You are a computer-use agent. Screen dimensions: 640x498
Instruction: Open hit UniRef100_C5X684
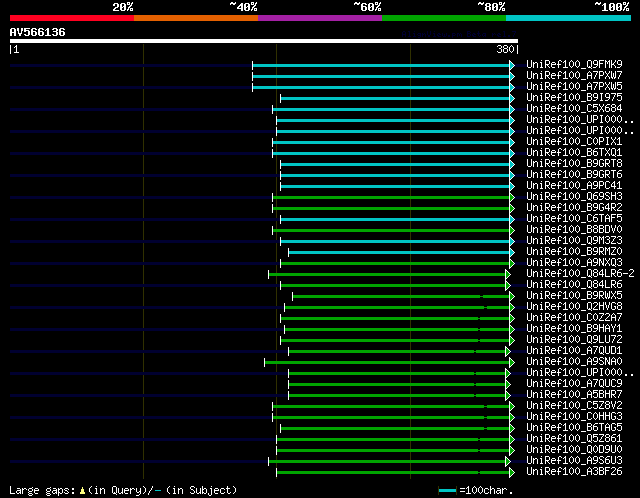tap(574, 109)
